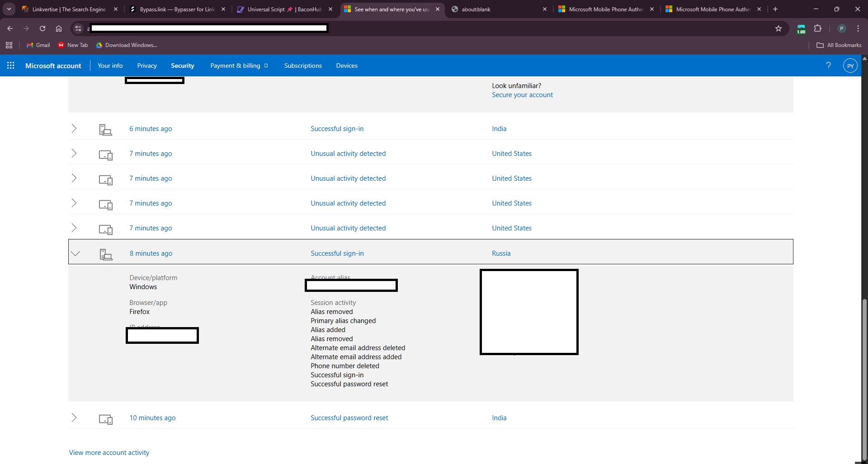Click the 'Primary alias changed' text
Image resolution: width=868 pixels, height=464 pixels.
pos(343,321)
